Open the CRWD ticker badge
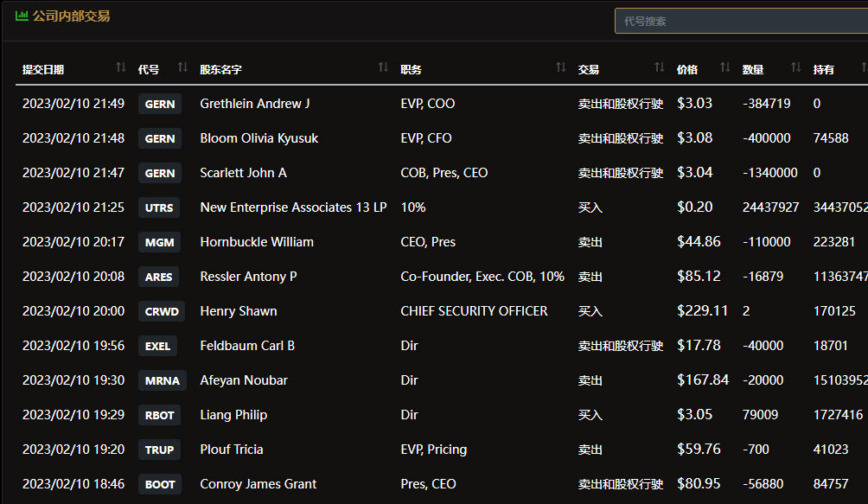 click(x=162, y=311)
